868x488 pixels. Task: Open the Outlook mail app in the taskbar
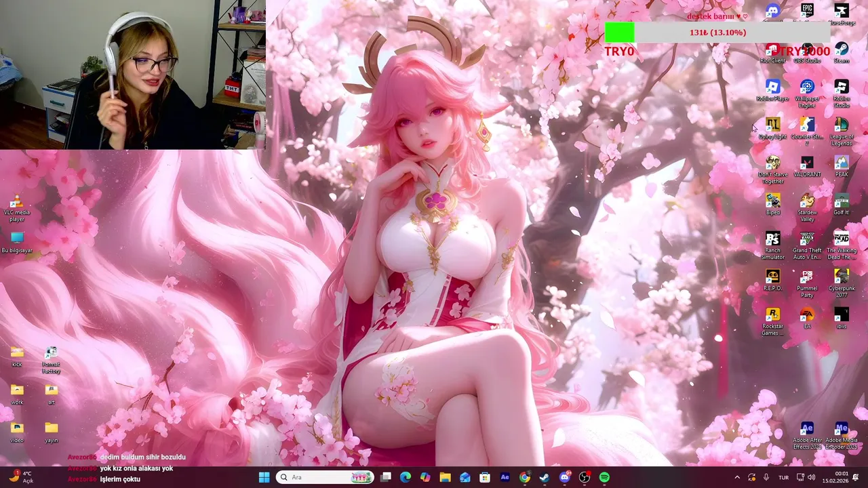click(465, 477)
